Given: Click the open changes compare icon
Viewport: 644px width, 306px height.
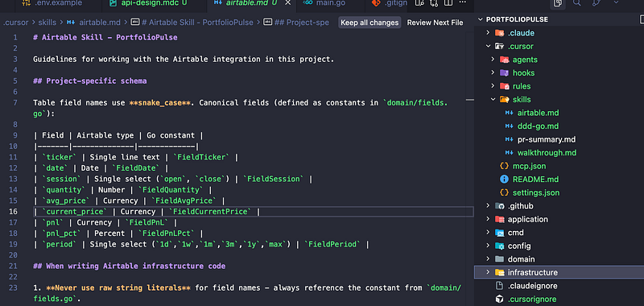Looking at the screenshot, I should [x=434, y=3].
